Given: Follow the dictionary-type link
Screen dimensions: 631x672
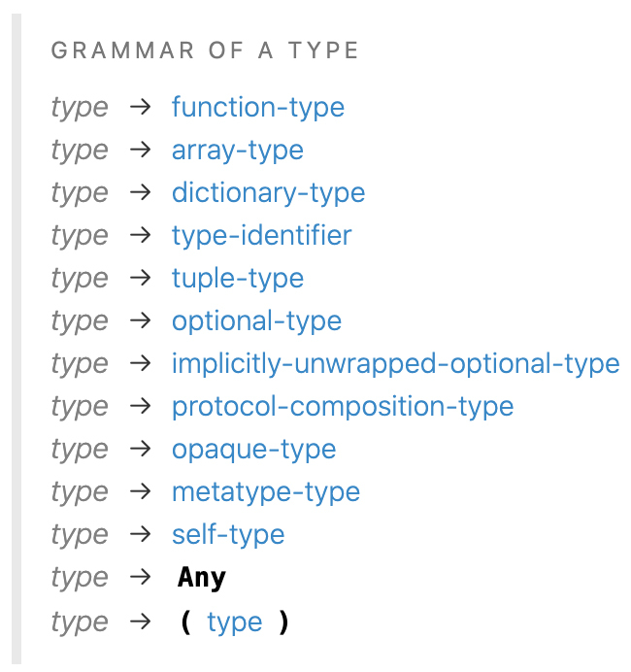Looking at the screenshot, I should click(x=268, y=193).
